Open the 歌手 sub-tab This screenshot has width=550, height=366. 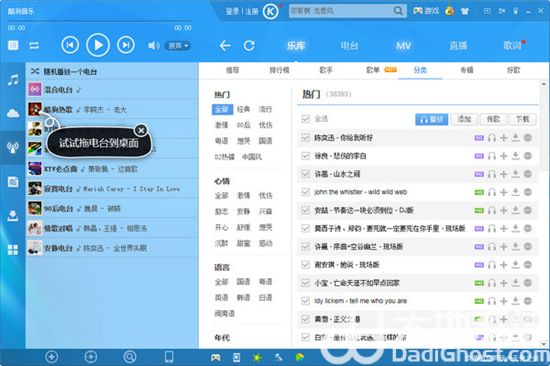click(x=326, y=70)
